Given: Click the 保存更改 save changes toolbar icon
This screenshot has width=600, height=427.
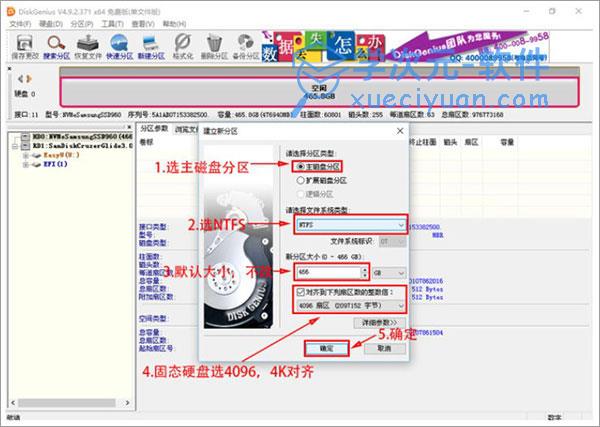Looking at the screenshot, I should click(x=25, y=47).
